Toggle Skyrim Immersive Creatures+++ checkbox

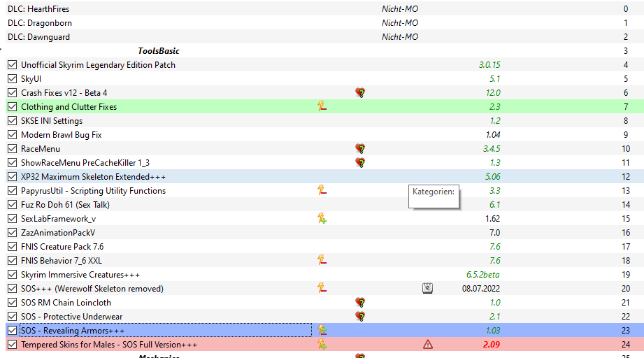pos(12,275)
